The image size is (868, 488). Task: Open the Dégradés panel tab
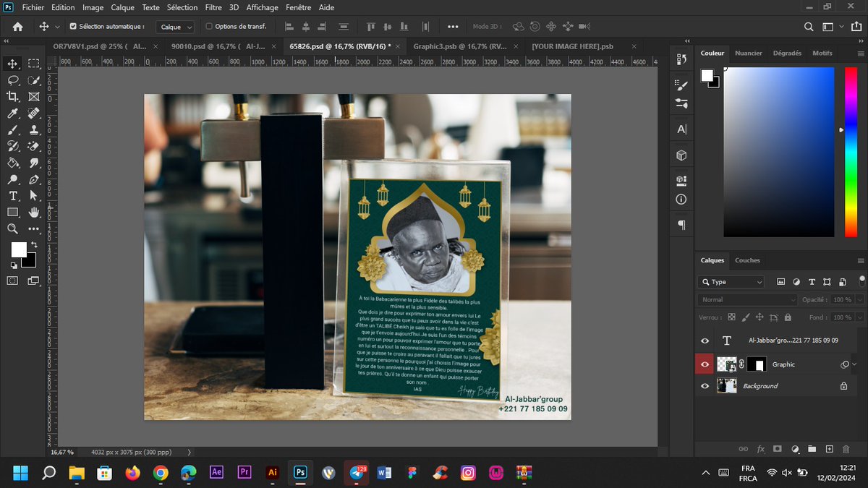click(787, 53)
